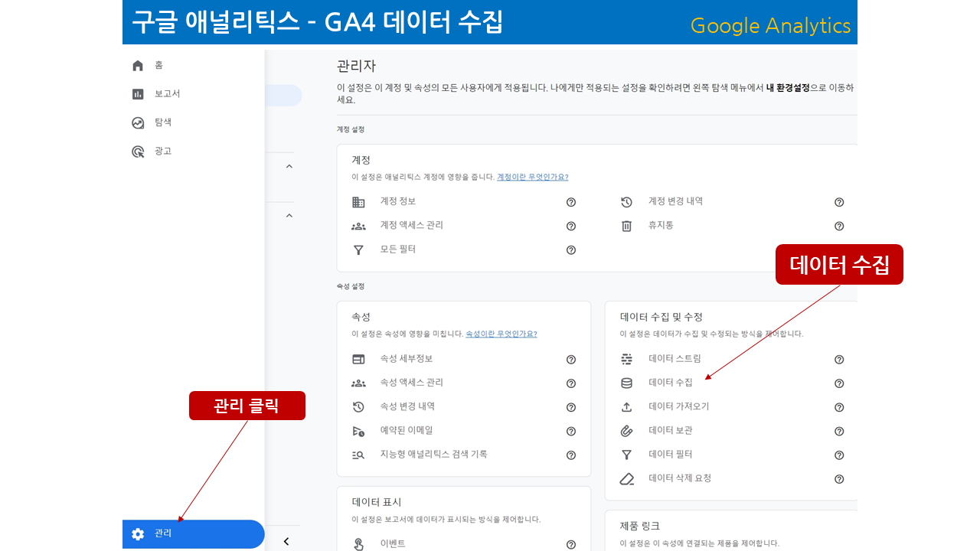Click the history icon for 속성 변경 내역
Image resolution: width=980 pixels, height=551 pixels.
[x=358, y=407]
